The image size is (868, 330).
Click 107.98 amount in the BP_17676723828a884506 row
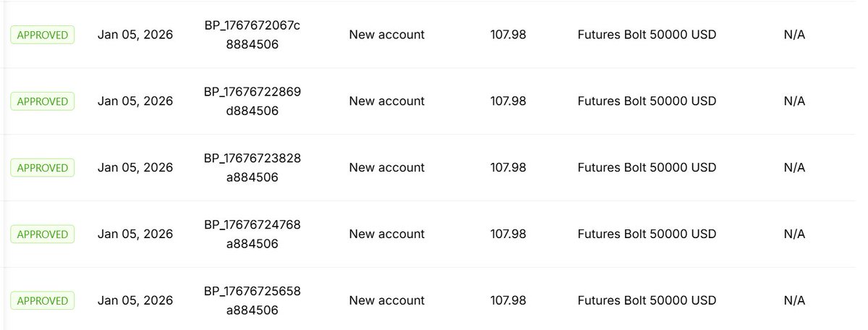(x=508, y=168)
